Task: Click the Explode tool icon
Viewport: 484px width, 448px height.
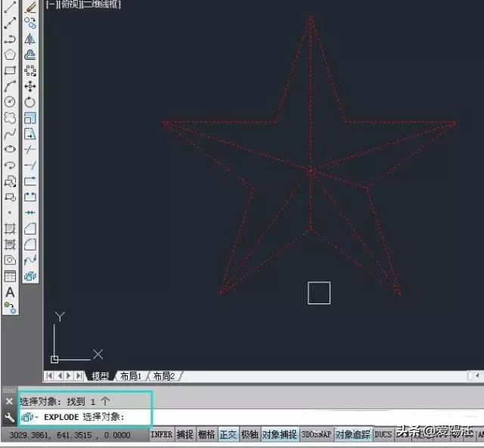Action: click(30, 276)
